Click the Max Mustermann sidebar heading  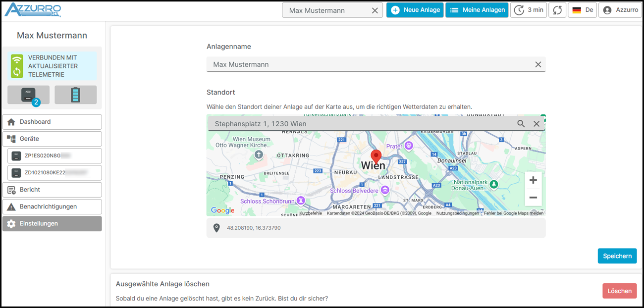tap(52, 36)
